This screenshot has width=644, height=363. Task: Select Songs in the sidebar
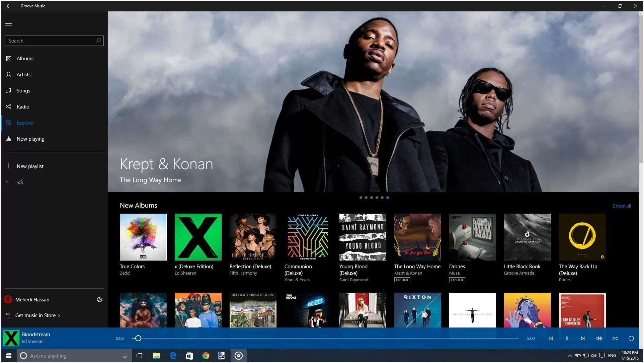(23, 90)
